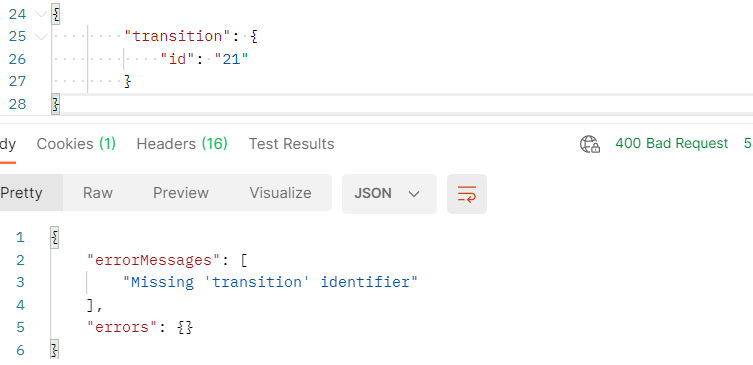Collapse the JSON block at line 24
Image resolution: width=753 pixels, height=365 pixels.
42,14
